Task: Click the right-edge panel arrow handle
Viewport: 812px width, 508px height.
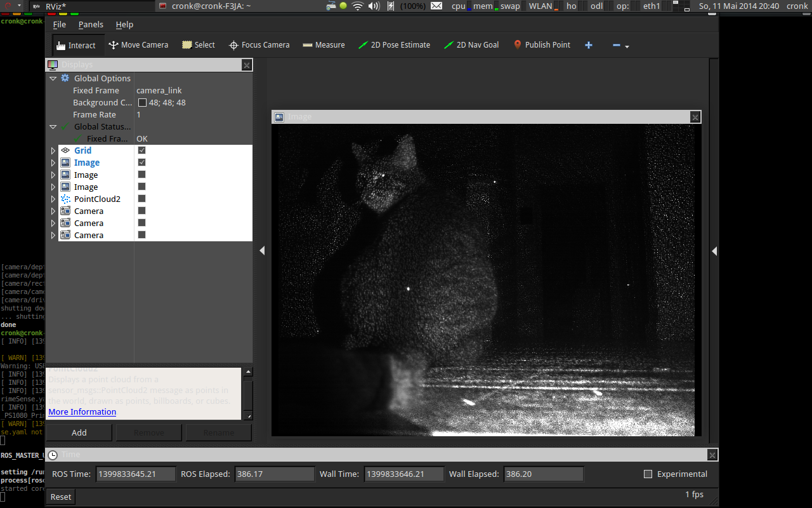Action: coord(714,251)
